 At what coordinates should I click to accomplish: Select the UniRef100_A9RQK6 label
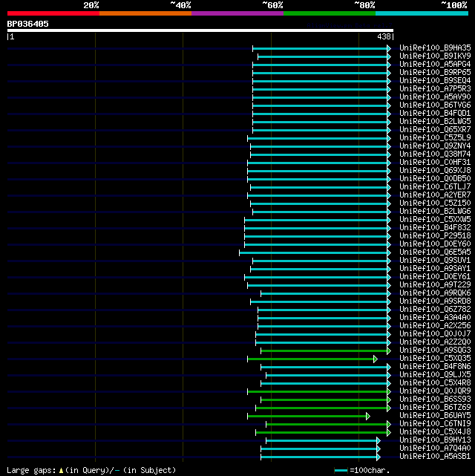[x=435, y=293]
